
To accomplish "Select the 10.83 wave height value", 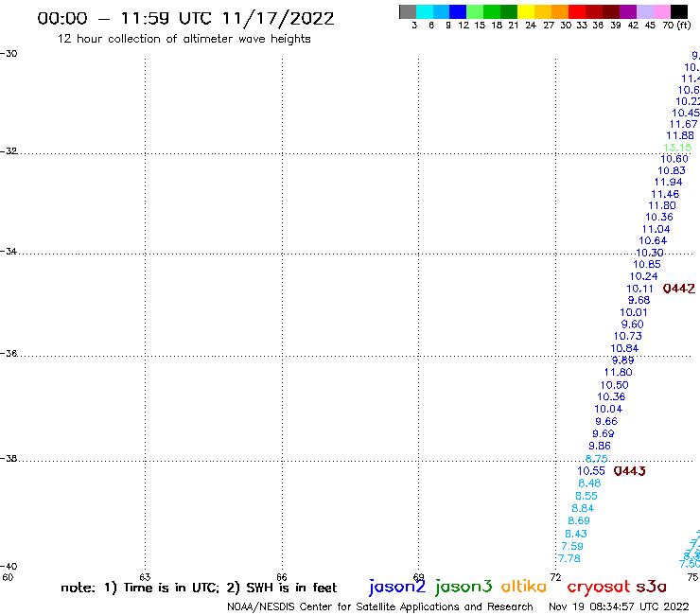I will 672,170.
